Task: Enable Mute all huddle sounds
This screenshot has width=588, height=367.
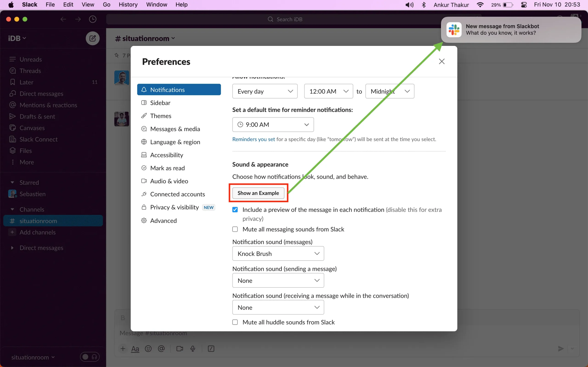Action: click(235, 322)
